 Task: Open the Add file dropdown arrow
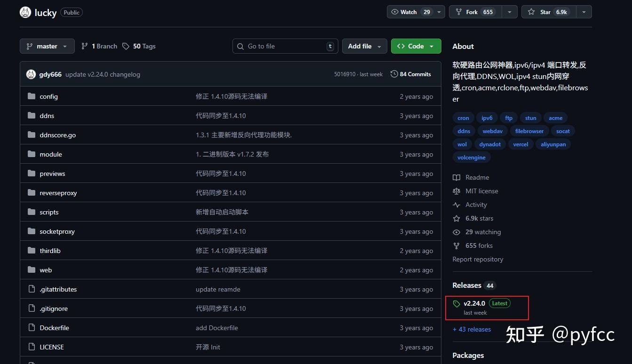[380, 46]
